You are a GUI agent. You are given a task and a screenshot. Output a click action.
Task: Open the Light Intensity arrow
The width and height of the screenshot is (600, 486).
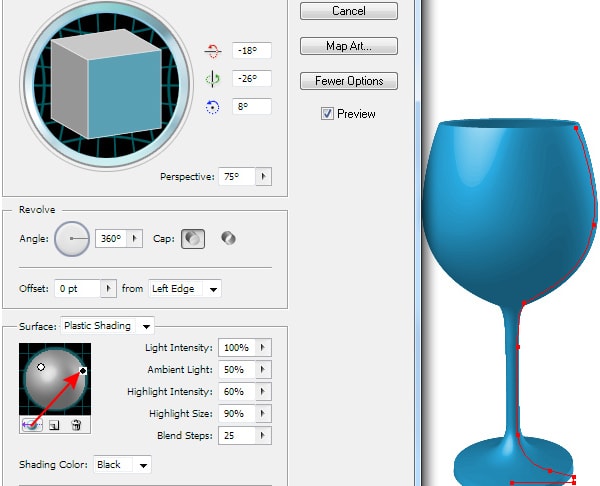pyautogui.click(x=263, y=347)
